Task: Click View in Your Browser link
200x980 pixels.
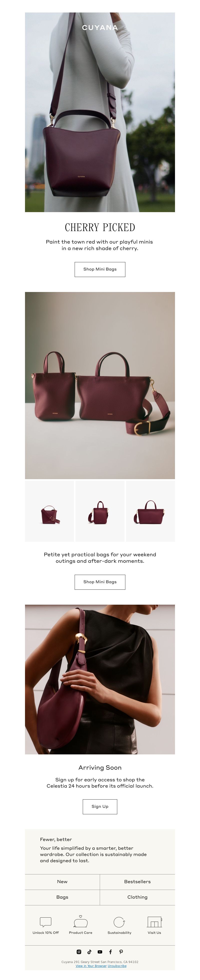Action: click(91, 966)
